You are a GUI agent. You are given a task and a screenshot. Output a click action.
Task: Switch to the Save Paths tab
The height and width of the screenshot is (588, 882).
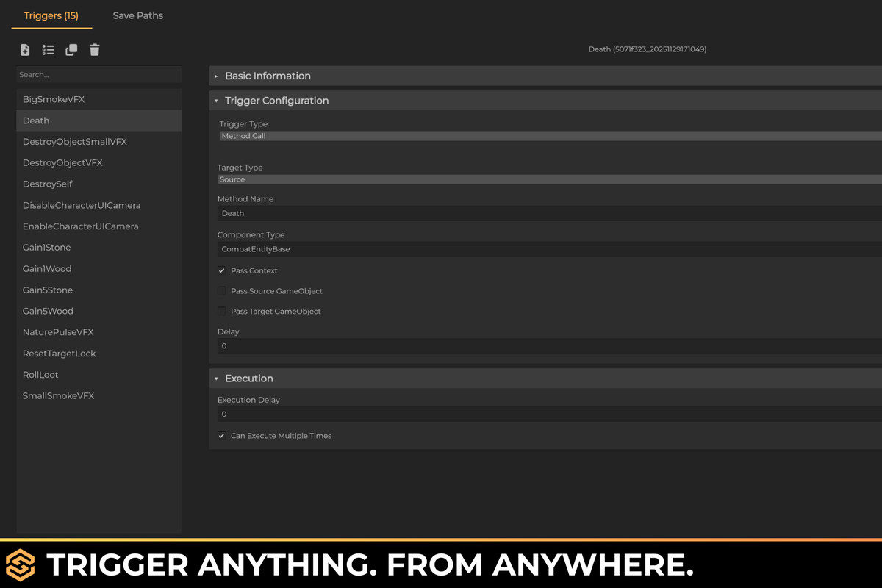click(x=138, y=15)
